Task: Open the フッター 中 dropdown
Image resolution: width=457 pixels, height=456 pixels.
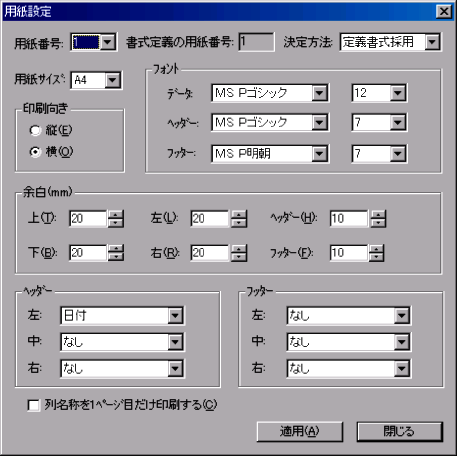Action: click(x=401, y=342)
